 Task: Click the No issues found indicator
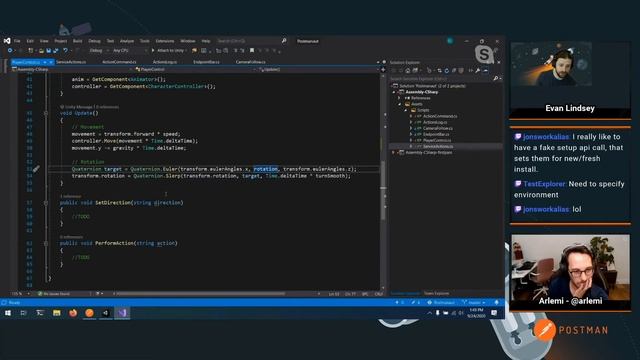pos(54,293)
